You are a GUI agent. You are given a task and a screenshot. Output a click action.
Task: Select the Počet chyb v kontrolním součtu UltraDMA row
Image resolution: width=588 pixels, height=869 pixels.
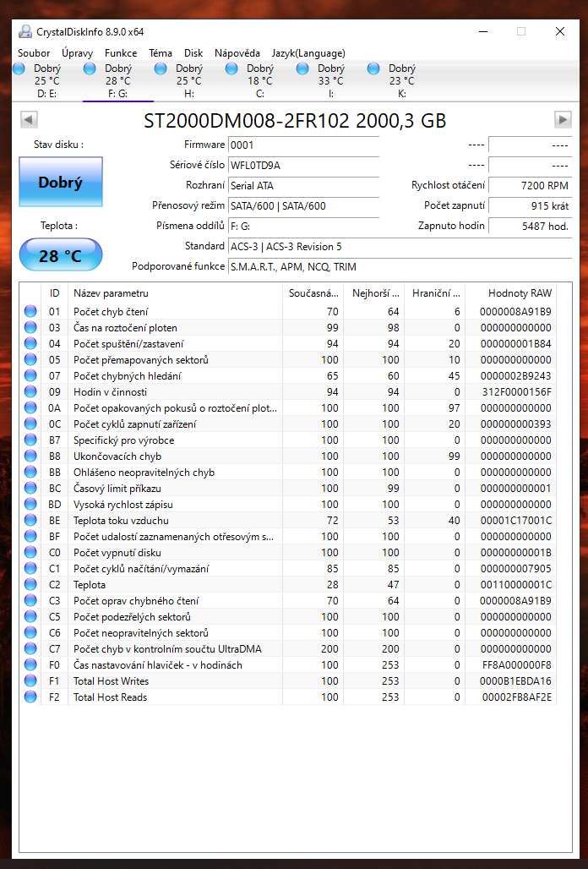pyautogui.click(x=288, y=649)
